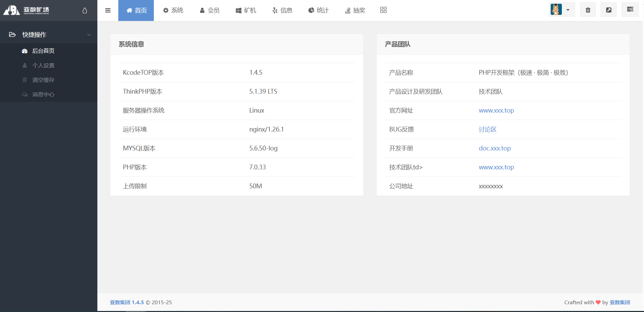Select the 7.0.33 PHP version value

(258, 167)
